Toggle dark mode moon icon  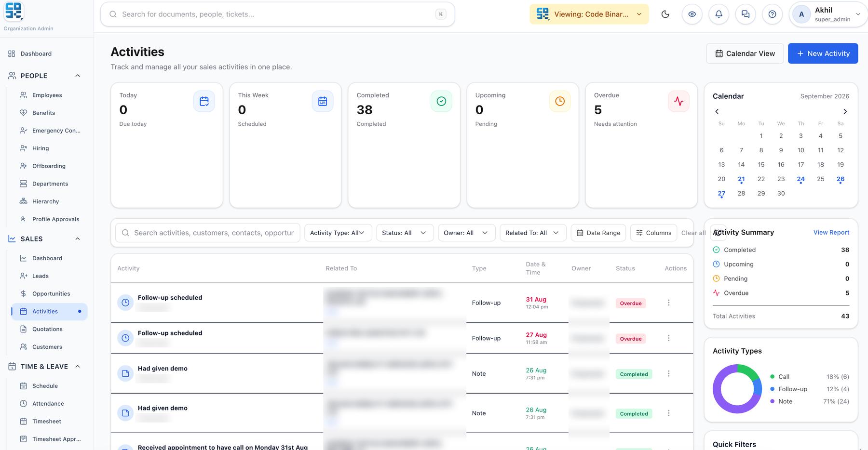point(665,14)
